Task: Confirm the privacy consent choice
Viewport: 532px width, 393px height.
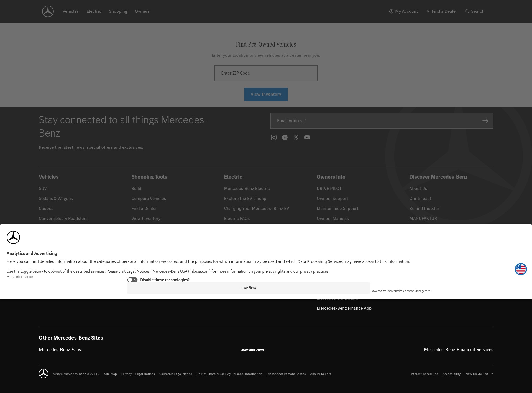Action: (249, 288)
